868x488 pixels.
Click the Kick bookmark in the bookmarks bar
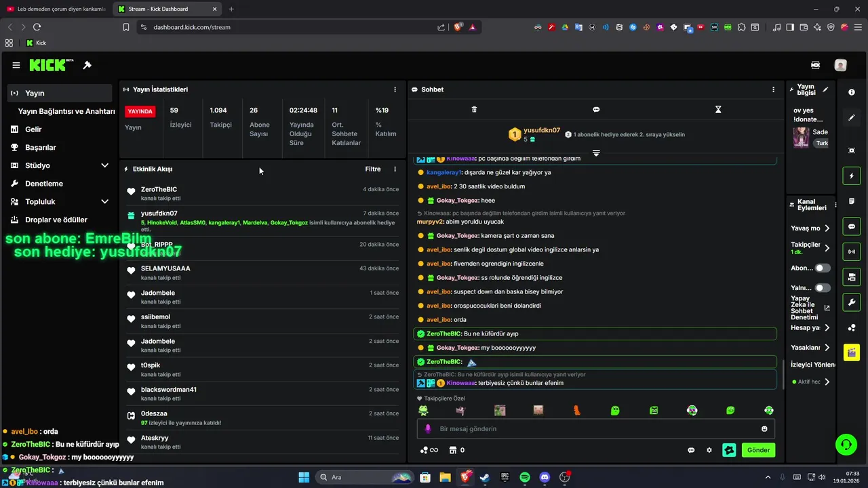pyautogui.click(x=36, y=43)
